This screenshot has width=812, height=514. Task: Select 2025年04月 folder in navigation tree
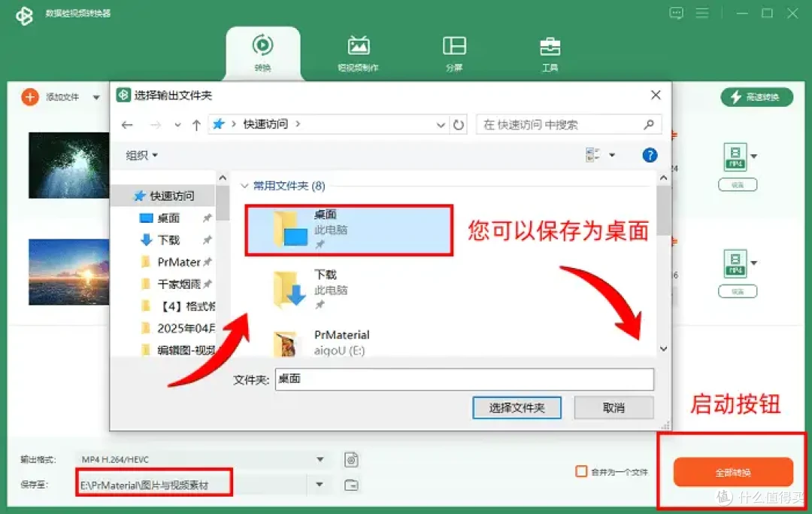[178, 328]
